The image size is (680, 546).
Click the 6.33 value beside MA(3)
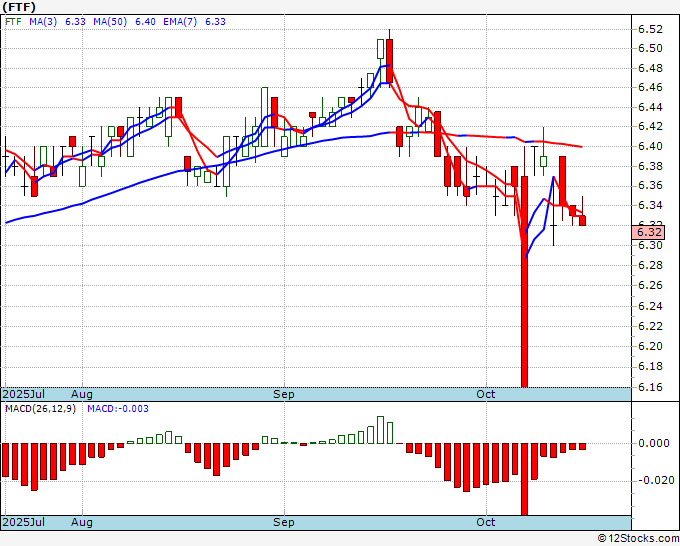[x=75, y=22]
